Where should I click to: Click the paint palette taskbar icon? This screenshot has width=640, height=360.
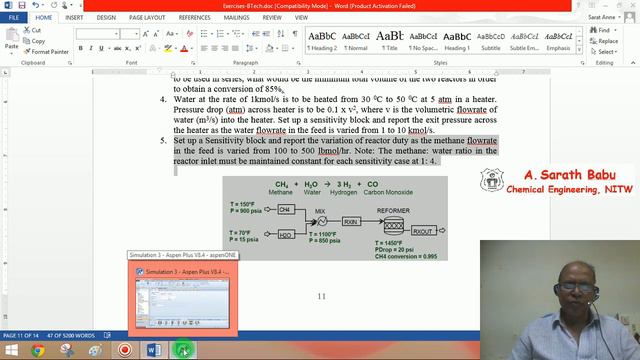click(95, 350)
